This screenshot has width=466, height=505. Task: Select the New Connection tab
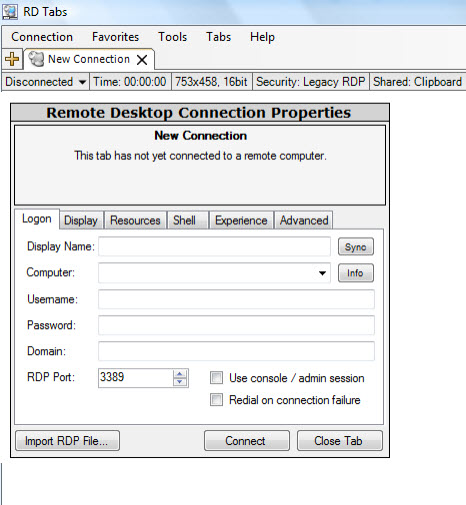coord(89,59)
